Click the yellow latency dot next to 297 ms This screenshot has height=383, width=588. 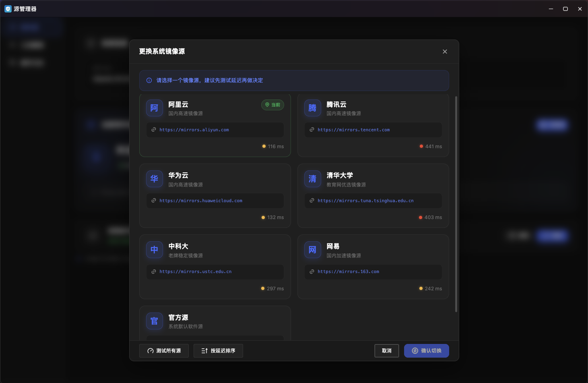(x=263, y=288)
